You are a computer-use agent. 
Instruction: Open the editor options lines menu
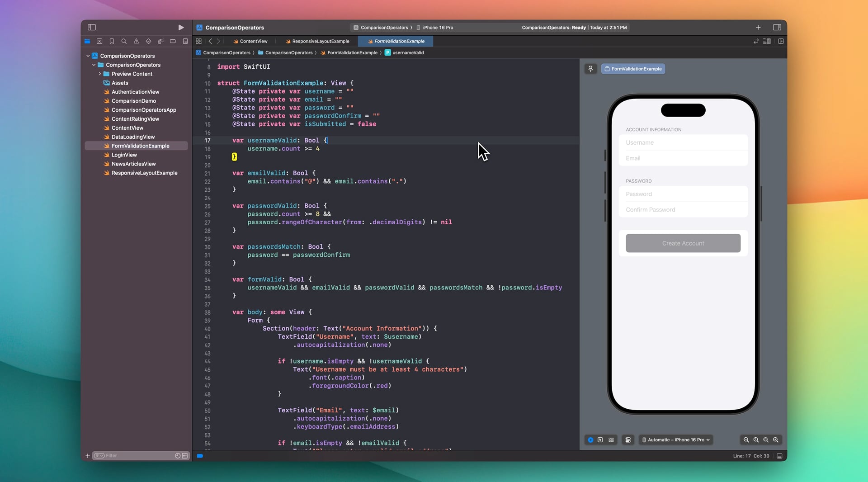(x=767, y=41)
